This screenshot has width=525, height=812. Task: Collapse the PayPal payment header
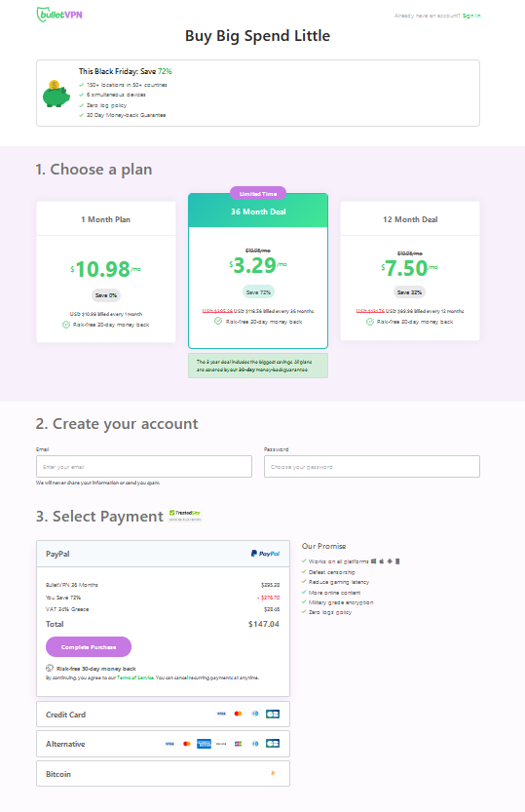tap(163, 554)
